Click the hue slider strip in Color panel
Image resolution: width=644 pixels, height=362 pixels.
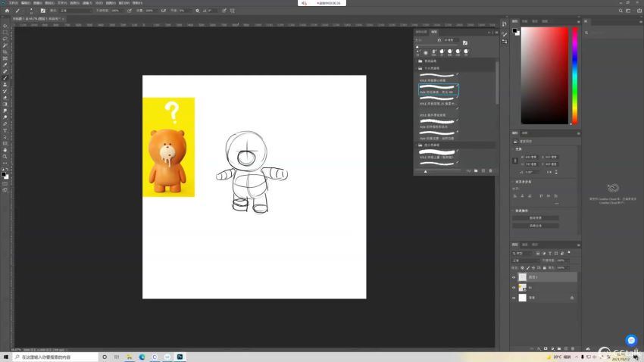point(575,76)
